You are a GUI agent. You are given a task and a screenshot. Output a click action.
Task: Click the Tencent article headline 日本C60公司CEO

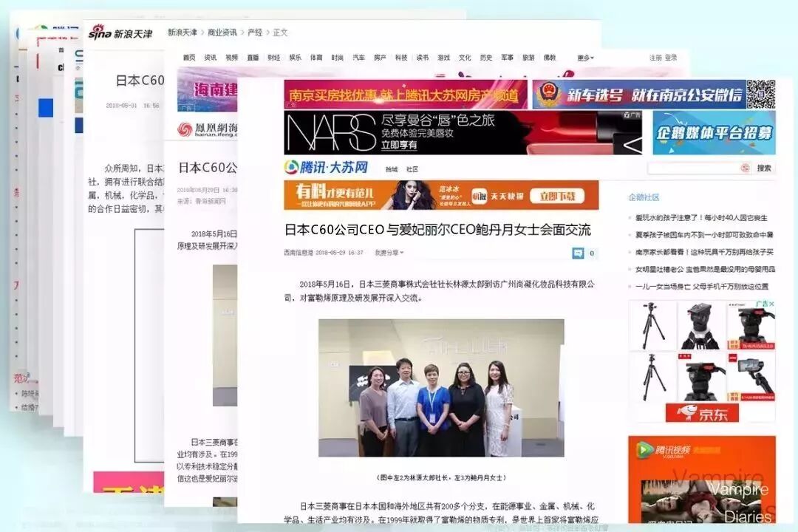point(437,230)
